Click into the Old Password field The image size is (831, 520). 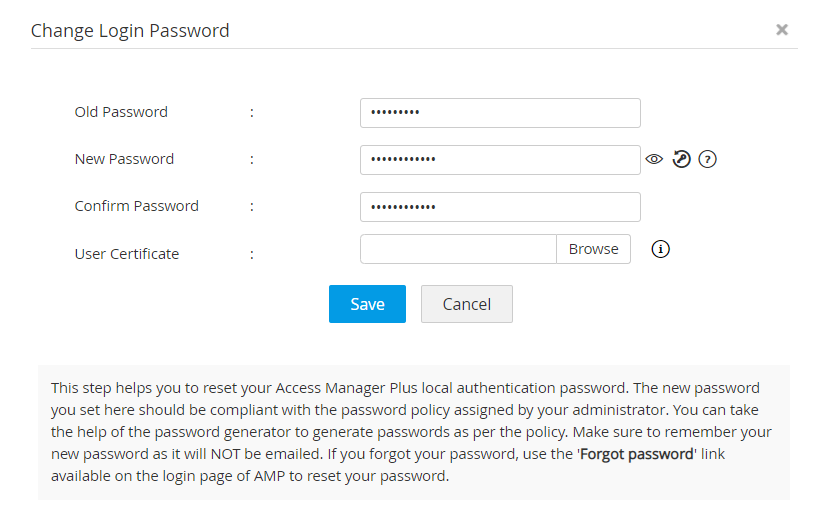point(499,113)
